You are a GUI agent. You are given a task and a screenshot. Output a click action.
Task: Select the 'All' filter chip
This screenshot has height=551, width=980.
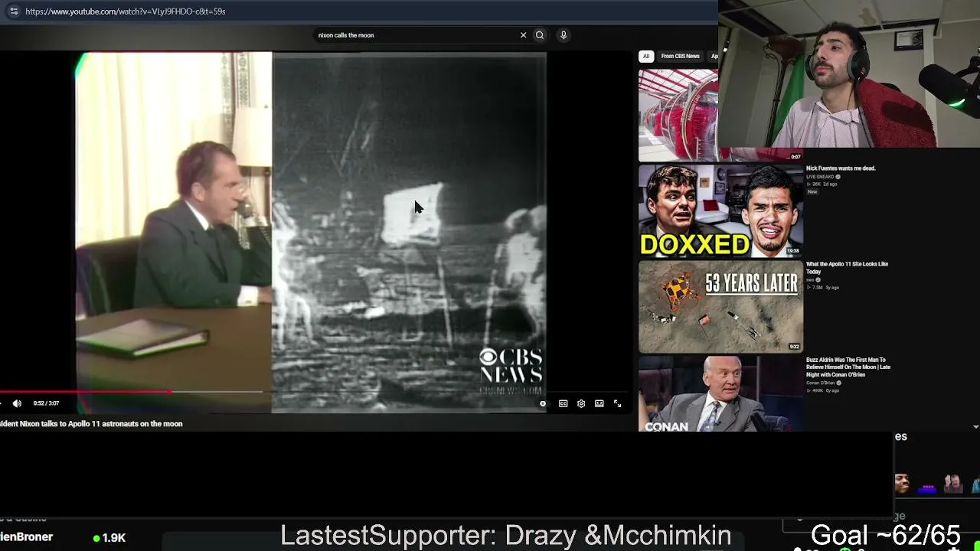(x=646, y=56)
